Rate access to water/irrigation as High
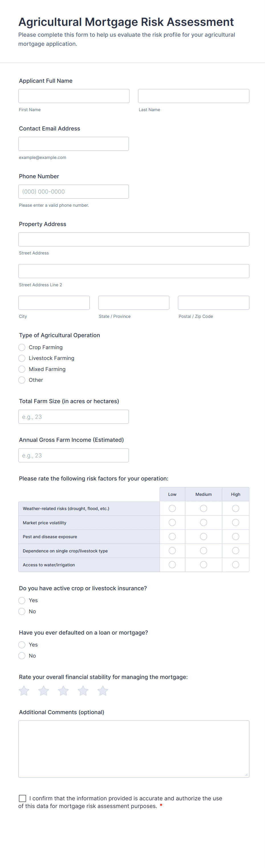 tap(236, 564)
